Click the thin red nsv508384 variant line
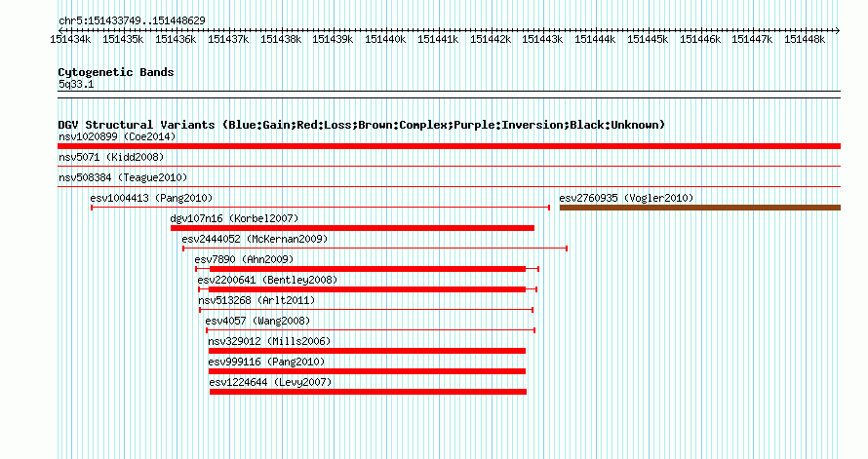The height and width of the screenshot is (459, 868). coord(449,187)
